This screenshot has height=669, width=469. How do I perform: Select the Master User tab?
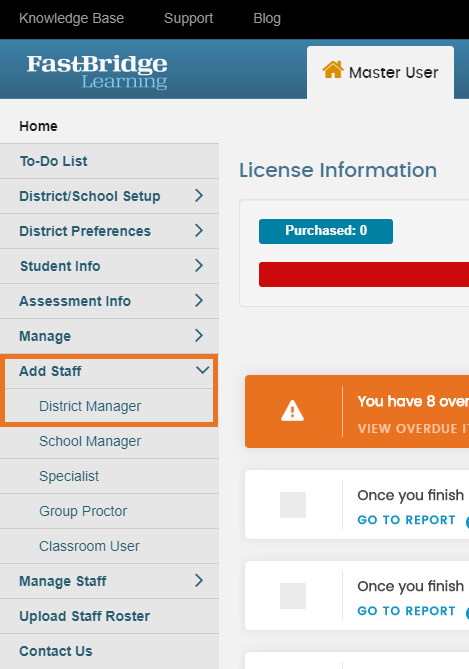380,73
